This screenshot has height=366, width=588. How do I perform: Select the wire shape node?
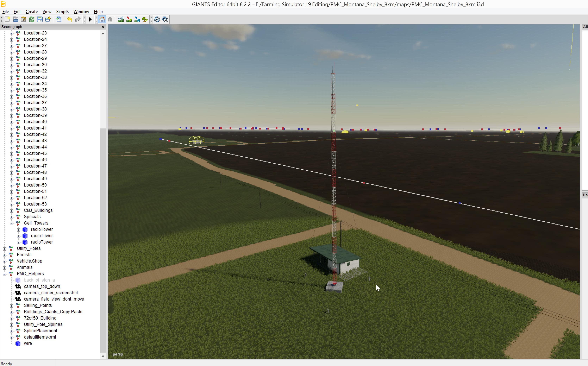tap(28, 343)
